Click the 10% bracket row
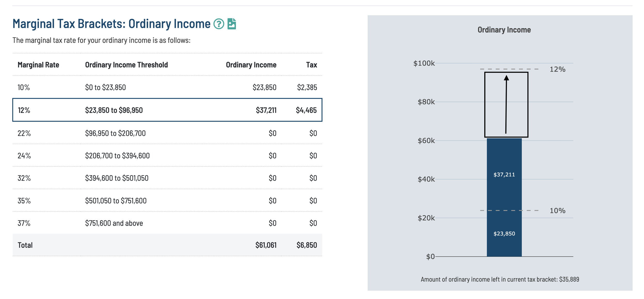This screenshot has height=299, width=644. click(x=167, y=87)
